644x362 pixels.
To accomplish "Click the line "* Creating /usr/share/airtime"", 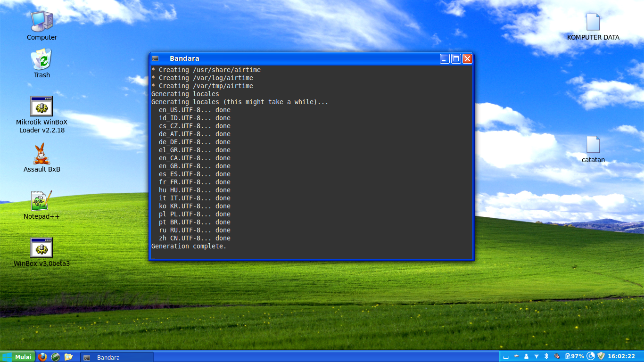I will (x=206, y=70).
